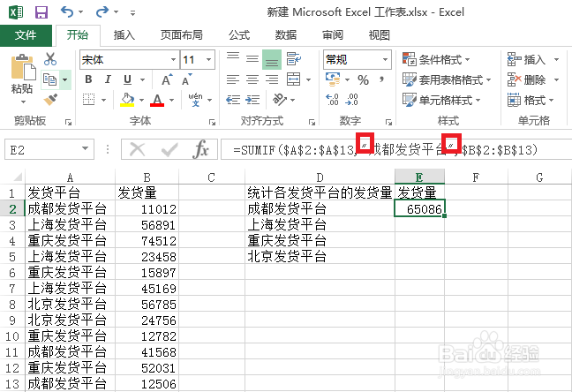Open the font size 11 dropdown
The image size is (572, 392).
(208, 59)
